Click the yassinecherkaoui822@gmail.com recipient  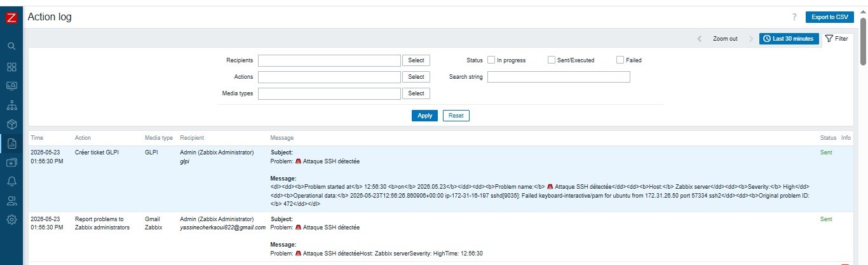coord(222,228)
